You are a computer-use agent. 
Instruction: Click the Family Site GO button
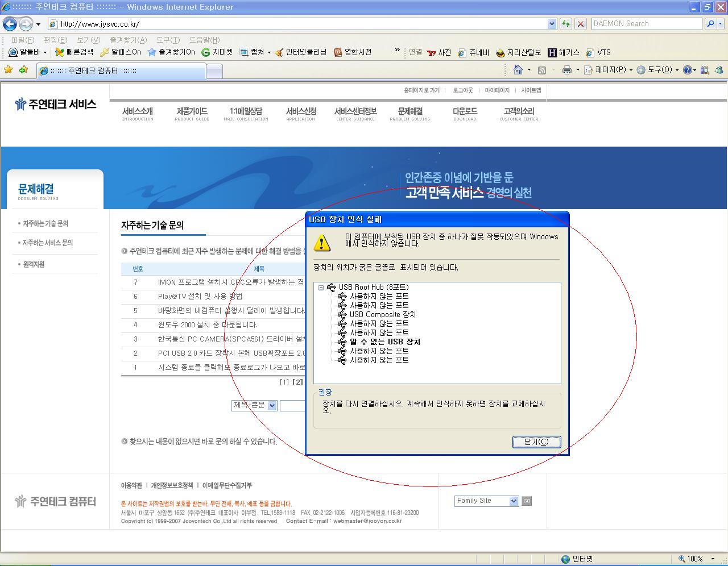[x=527, y=501]
